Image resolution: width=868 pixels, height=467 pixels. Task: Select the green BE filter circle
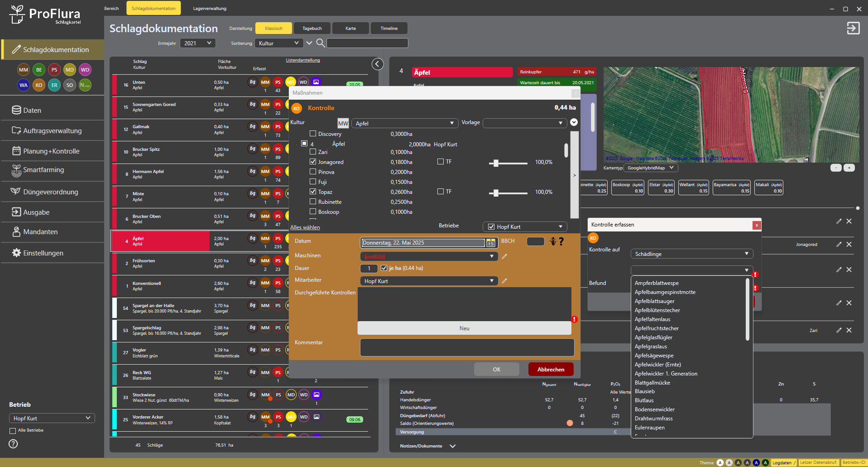(39, 70)
